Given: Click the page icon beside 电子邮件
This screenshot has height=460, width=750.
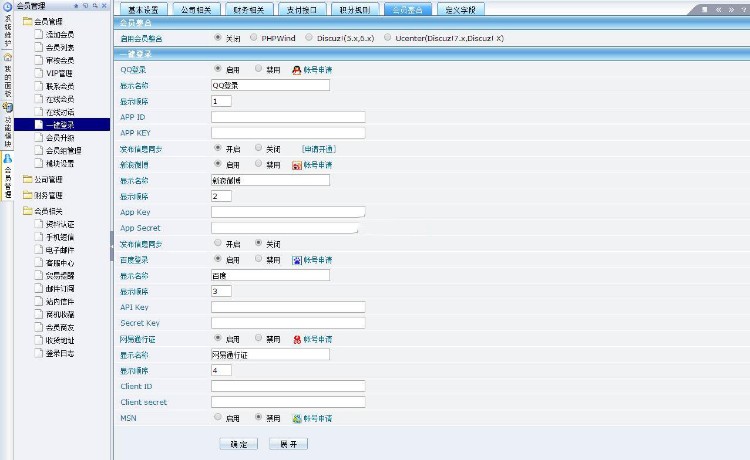Looking at the screenshot, I should coord(39,250).
